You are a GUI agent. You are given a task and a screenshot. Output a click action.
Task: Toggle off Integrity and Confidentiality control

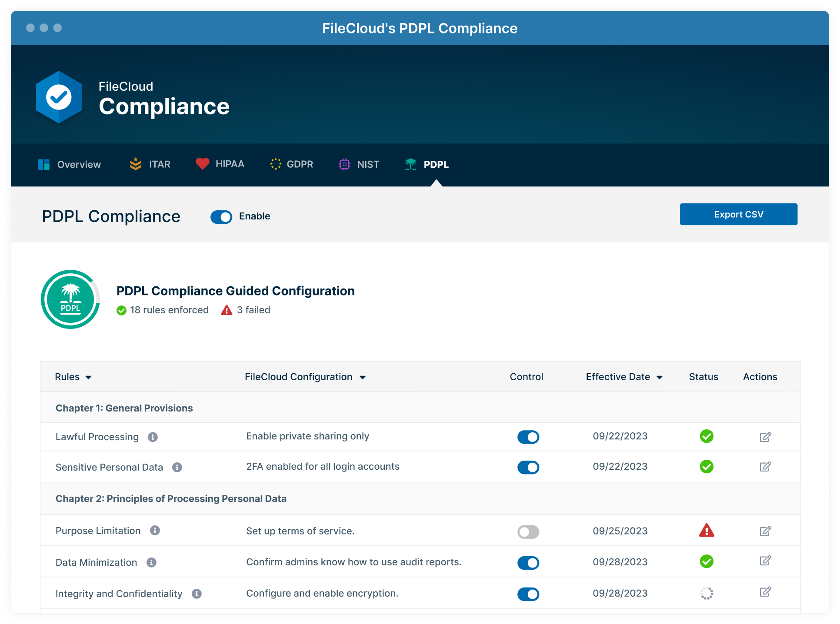[x=528, y=594]
